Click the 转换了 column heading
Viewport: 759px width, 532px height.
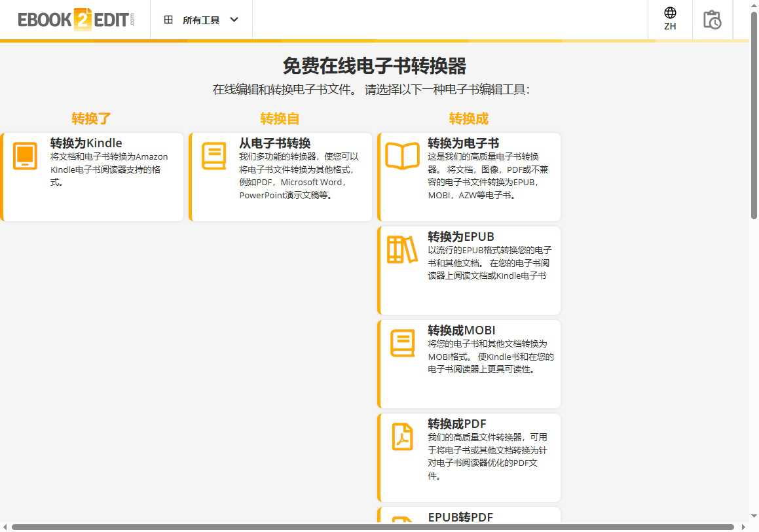(x=91, y=118)
